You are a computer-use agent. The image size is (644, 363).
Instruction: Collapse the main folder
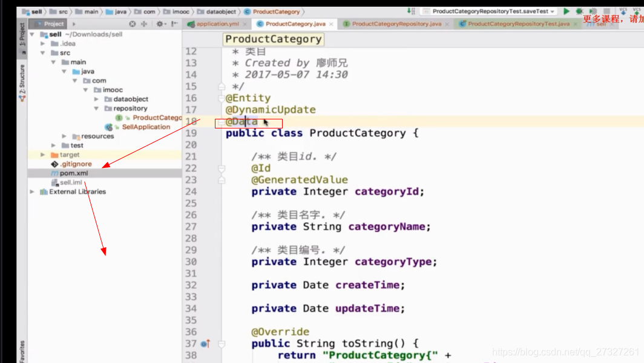coord(53,62)
